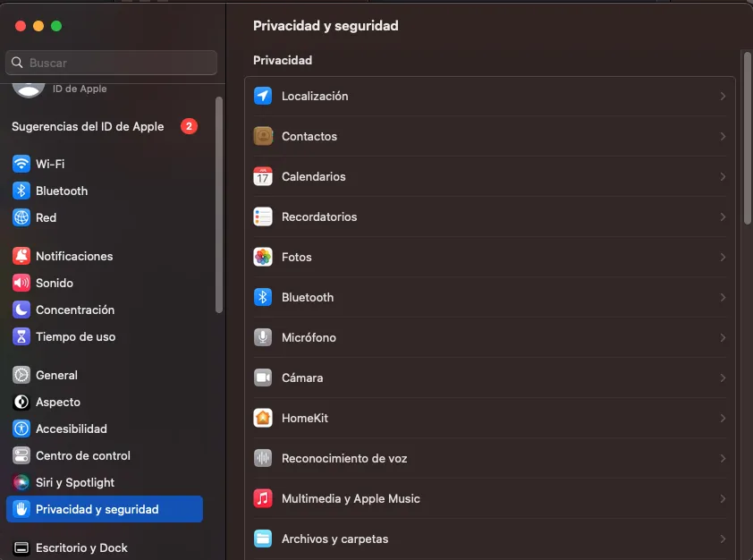Click the red badge showing 2
This screenshot has width=753, height=560.
click(189, 126)
